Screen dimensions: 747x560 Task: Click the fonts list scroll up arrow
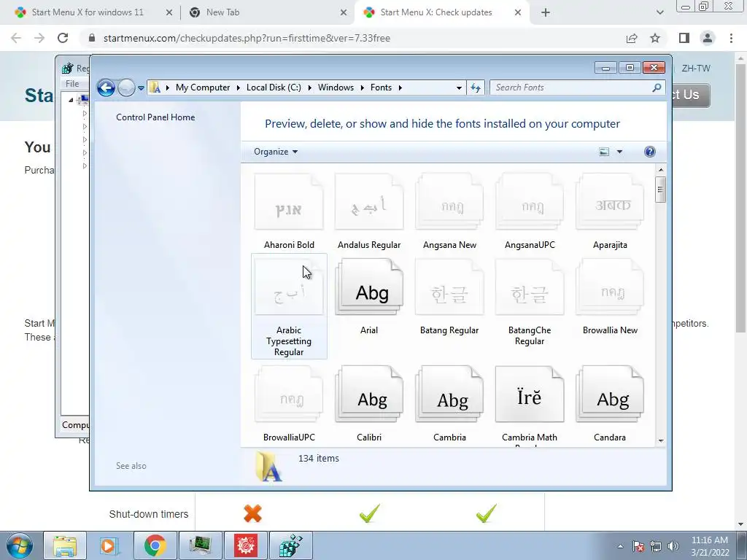(x=661, y=169)
